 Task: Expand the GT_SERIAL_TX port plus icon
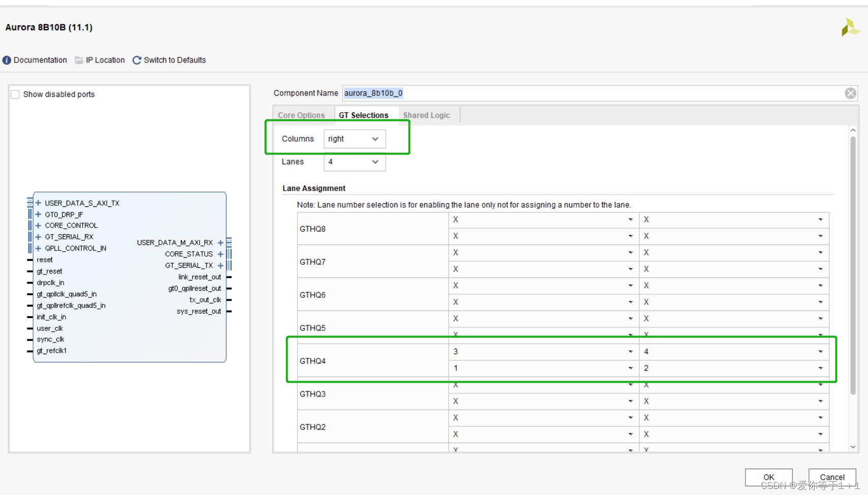221,266
